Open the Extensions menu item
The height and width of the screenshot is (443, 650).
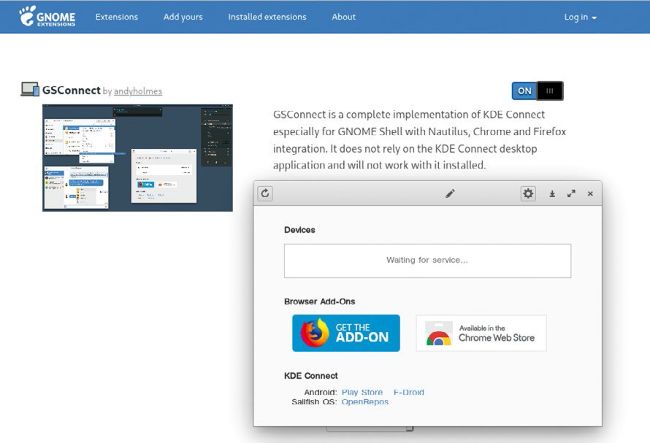(x=116, y=17)
